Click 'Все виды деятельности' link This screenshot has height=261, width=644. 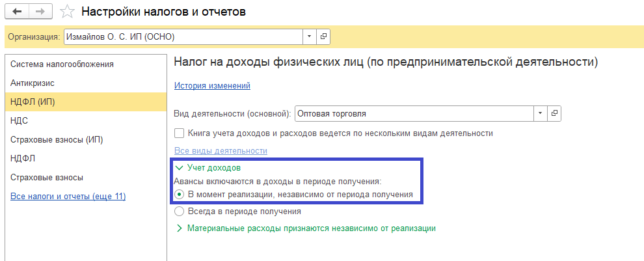[x=221, y=151]
